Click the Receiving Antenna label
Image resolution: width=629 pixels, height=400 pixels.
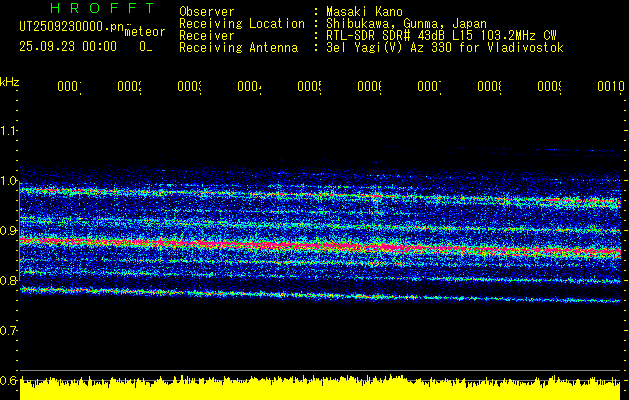(x=238, y=48)
